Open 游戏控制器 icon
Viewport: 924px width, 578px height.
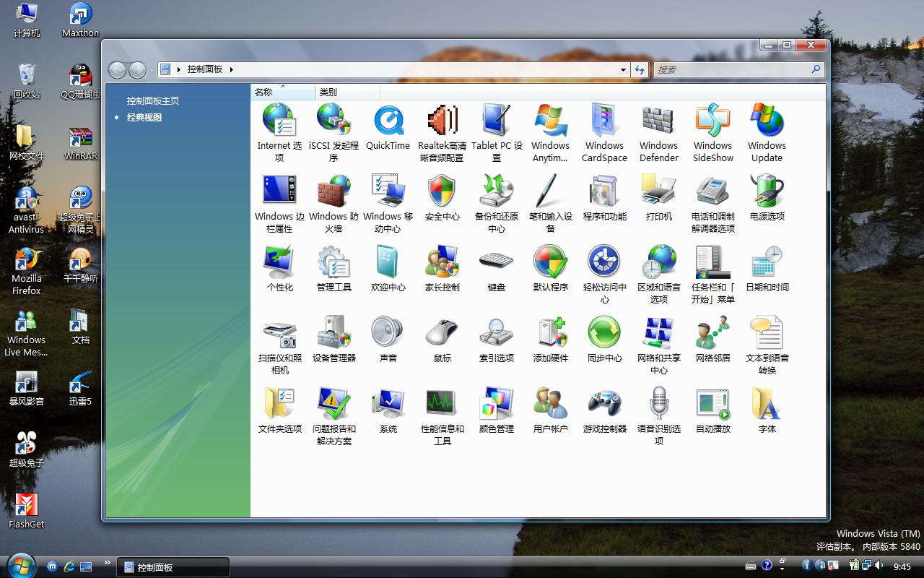pos(604,410)
